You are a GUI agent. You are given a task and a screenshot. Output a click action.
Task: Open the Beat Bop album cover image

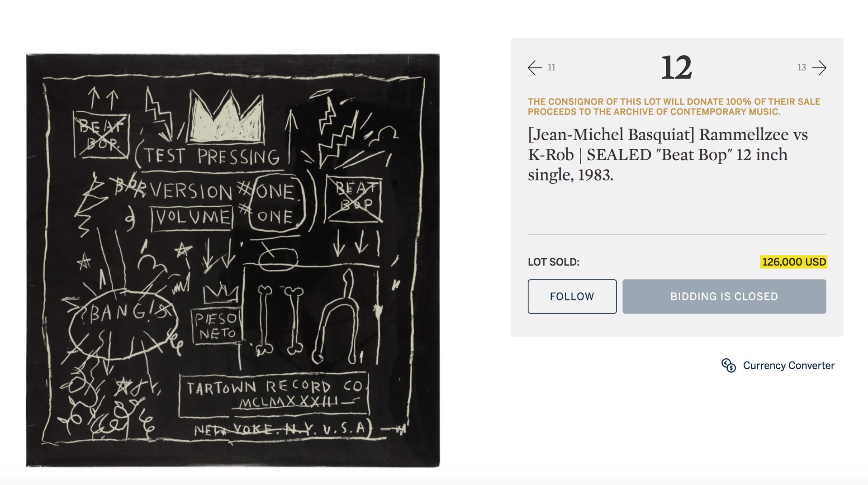pyautogui.click(x=233, y=261)
